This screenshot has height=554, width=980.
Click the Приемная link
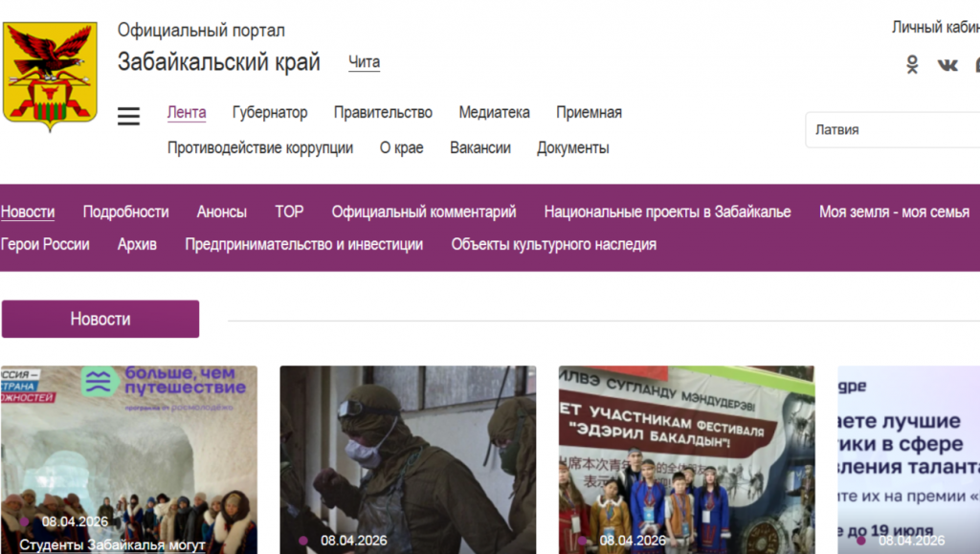tap(589, 113)
